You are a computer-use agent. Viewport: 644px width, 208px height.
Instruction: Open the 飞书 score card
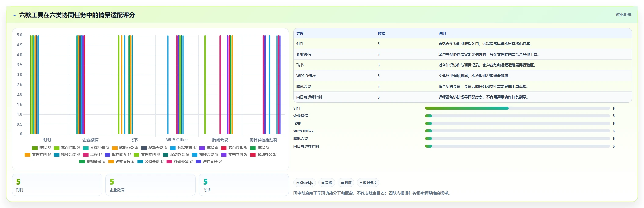coord(244,185)
